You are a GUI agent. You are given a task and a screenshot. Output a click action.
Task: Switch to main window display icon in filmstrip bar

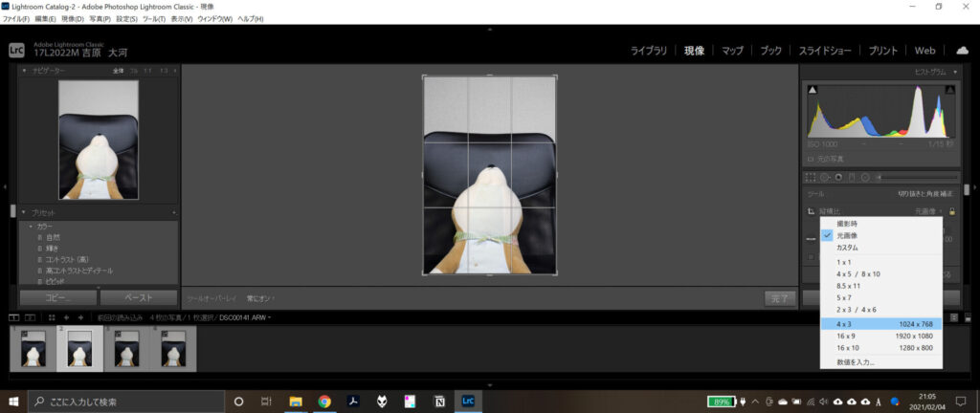(x=13, y=317)
